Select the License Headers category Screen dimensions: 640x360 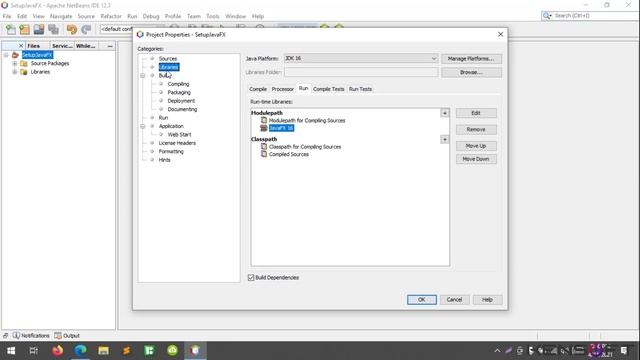tap(177, 143)
